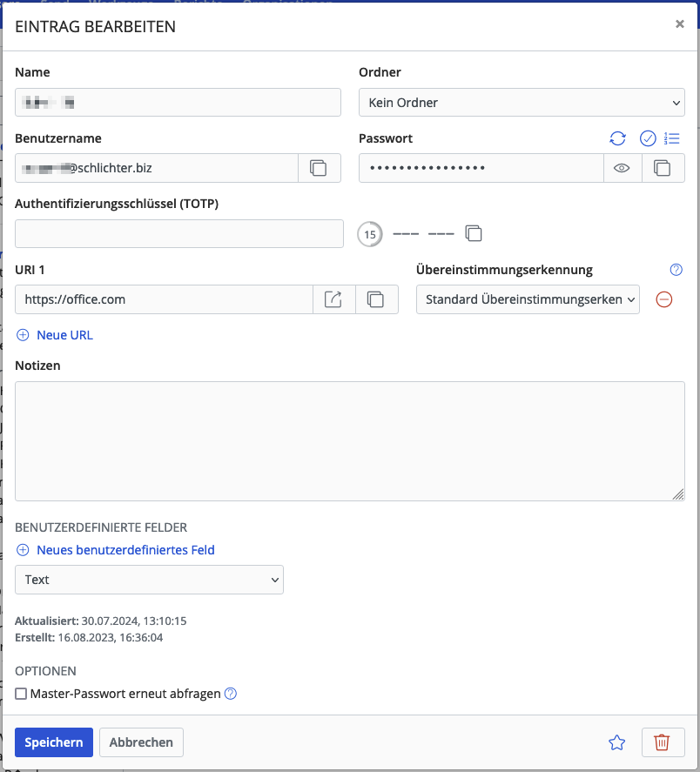Add a new URL via Neue URL

pos(56,335)
